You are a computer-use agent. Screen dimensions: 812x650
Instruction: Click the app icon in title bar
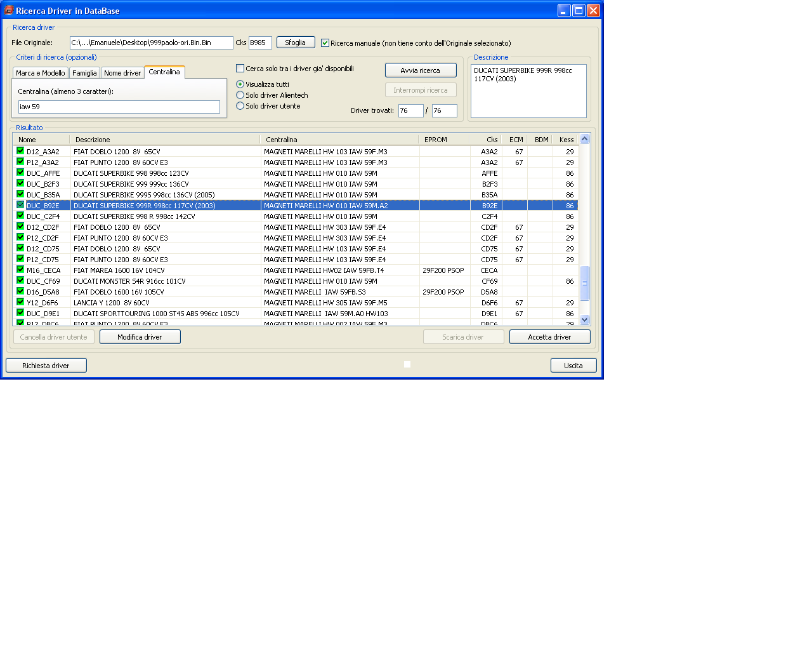point(9,10)
